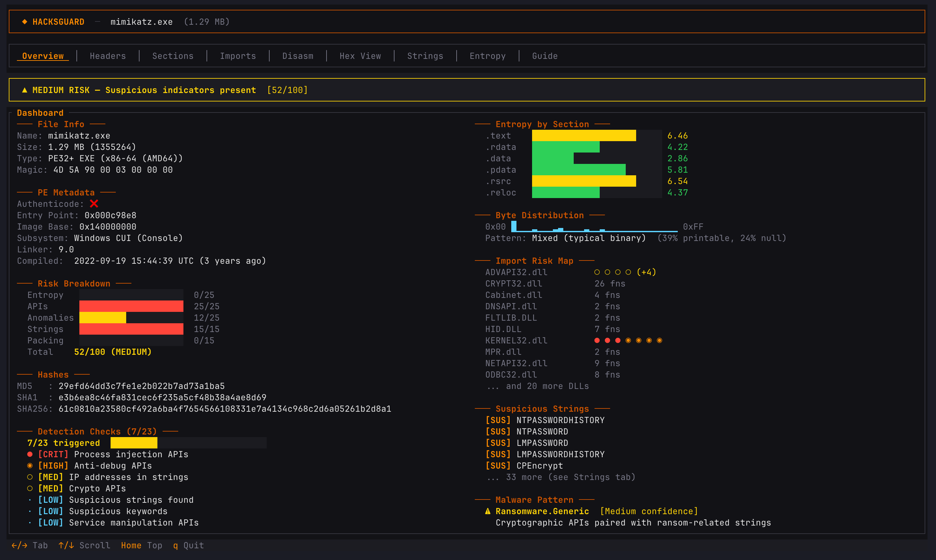
Task: Click the SHA1 hash value
Action: [162, 397]
